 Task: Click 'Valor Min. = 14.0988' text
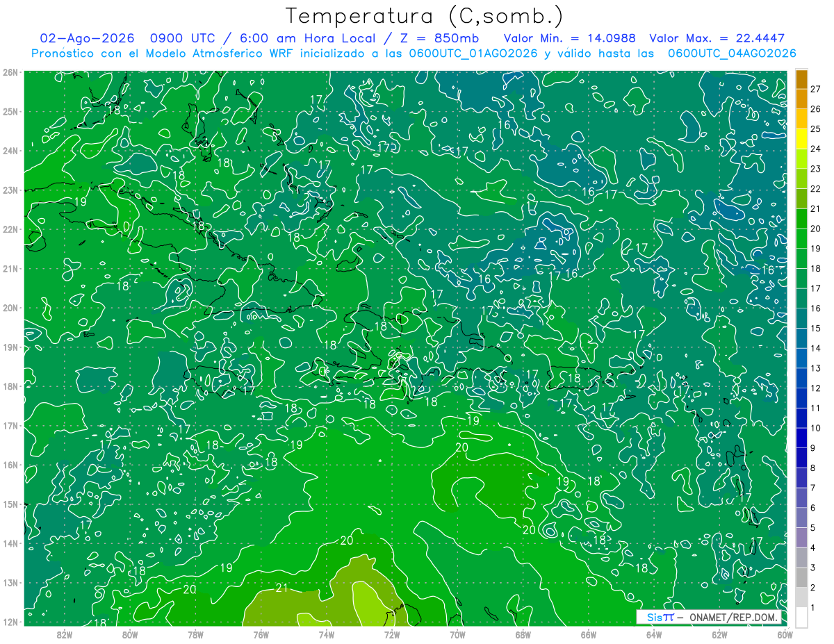click(x=569, y=38)
